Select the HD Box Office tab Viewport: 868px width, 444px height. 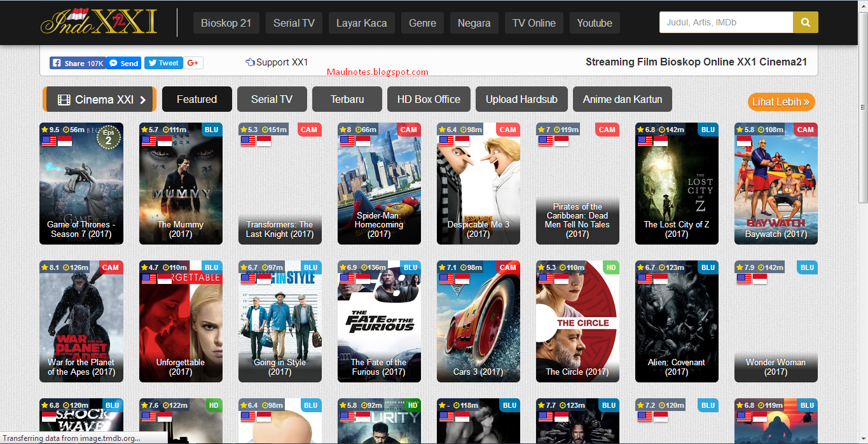coord(429,99)
